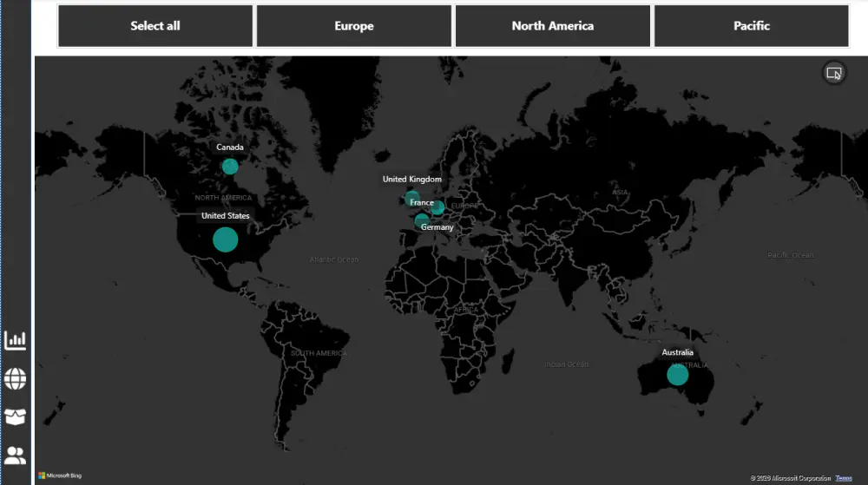Open the customers people icon in sidebar

click(15, 456)
